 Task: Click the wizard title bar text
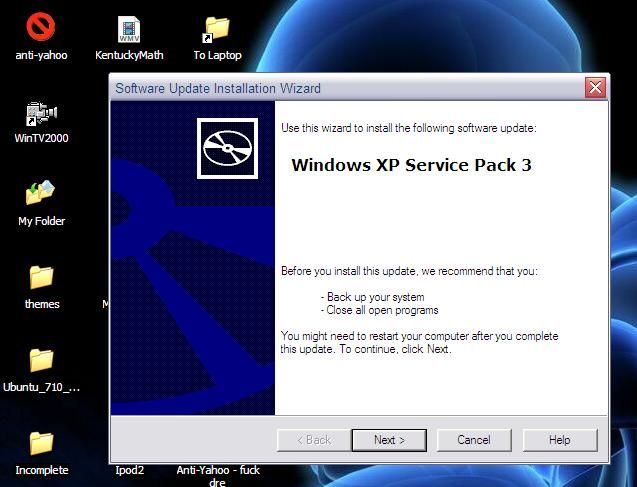218,88
